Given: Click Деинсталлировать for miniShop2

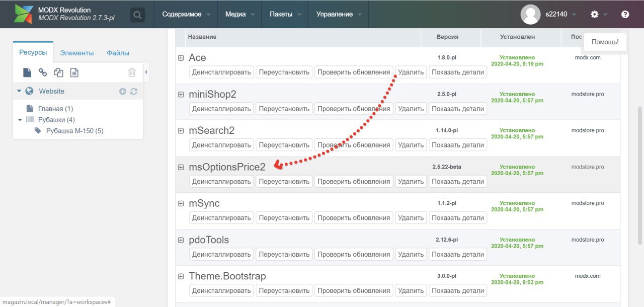Looking at the screenshot, I should click(221, 108).
